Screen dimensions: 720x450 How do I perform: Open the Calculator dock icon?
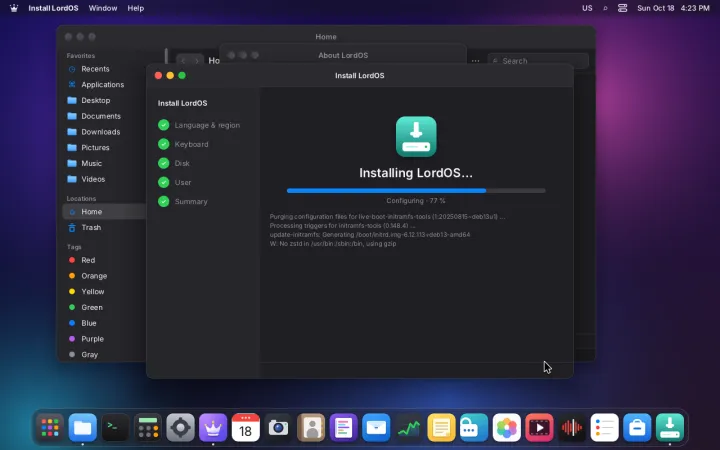click(x=148, y=428)
